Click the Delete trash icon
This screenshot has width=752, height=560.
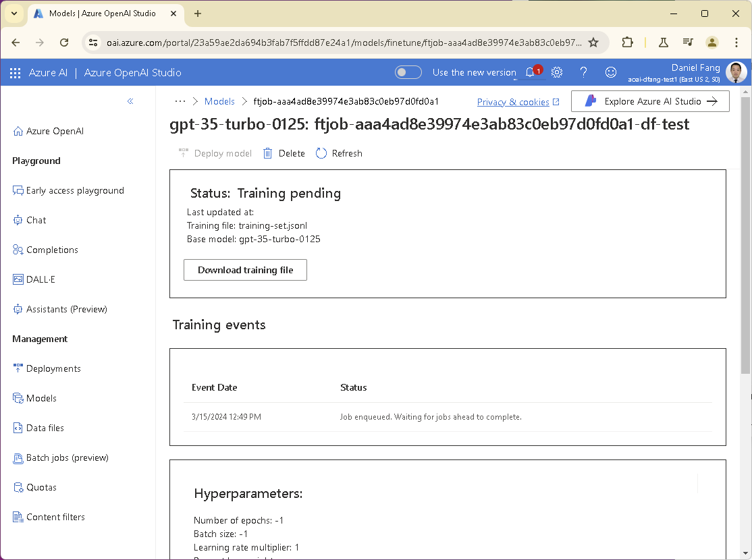pos(267,153)
